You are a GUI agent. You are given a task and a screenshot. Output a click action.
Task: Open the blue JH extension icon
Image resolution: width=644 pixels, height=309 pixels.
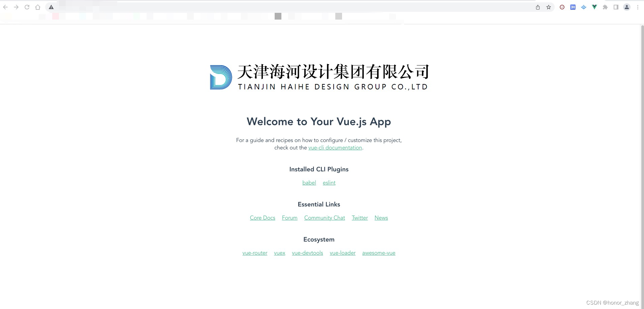[x=573, y=7]
